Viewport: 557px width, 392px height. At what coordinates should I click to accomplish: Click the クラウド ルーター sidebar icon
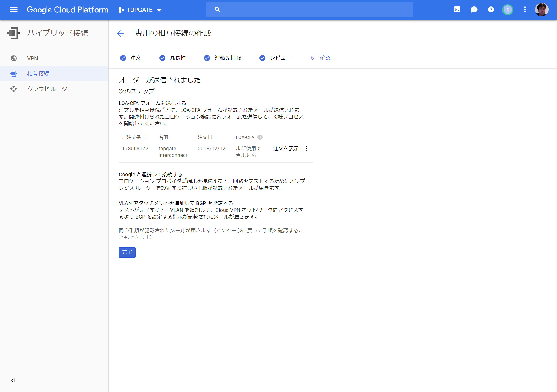tap(14, 89)
